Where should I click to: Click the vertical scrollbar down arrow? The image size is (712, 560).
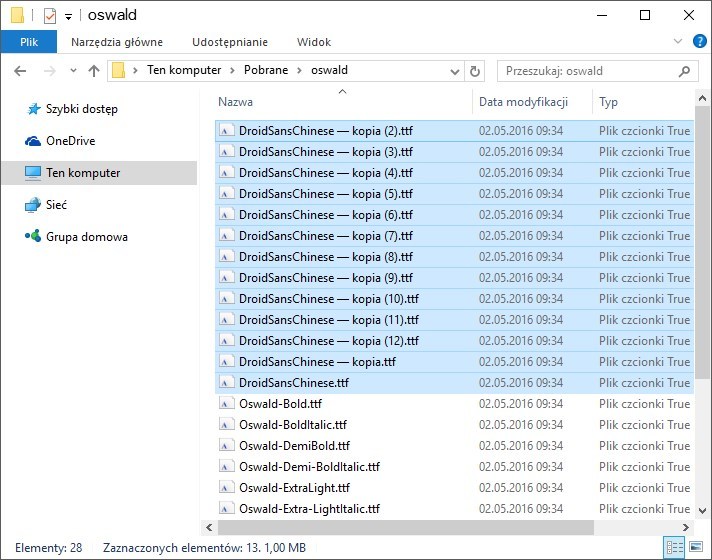(702, 510)
